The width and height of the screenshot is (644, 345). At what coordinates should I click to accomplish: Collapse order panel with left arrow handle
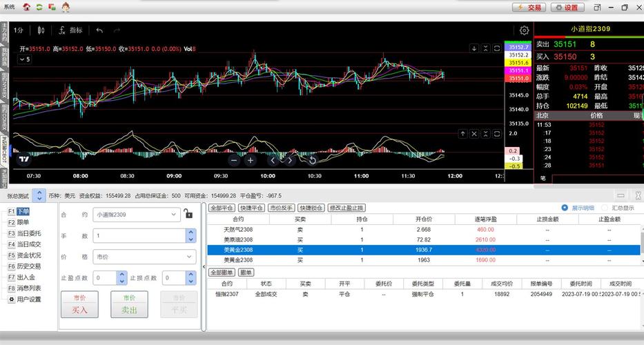point(204,266)
